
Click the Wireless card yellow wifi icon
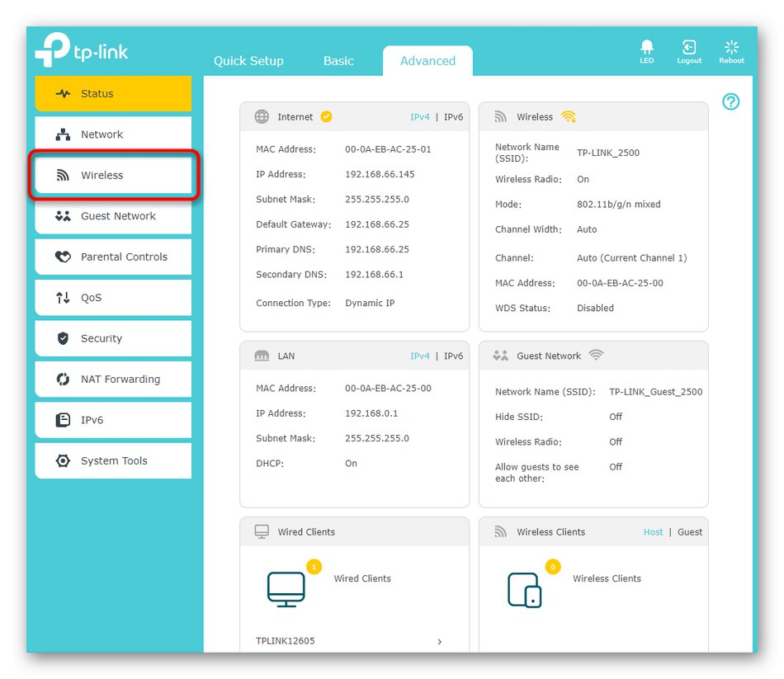pos(569,116)
